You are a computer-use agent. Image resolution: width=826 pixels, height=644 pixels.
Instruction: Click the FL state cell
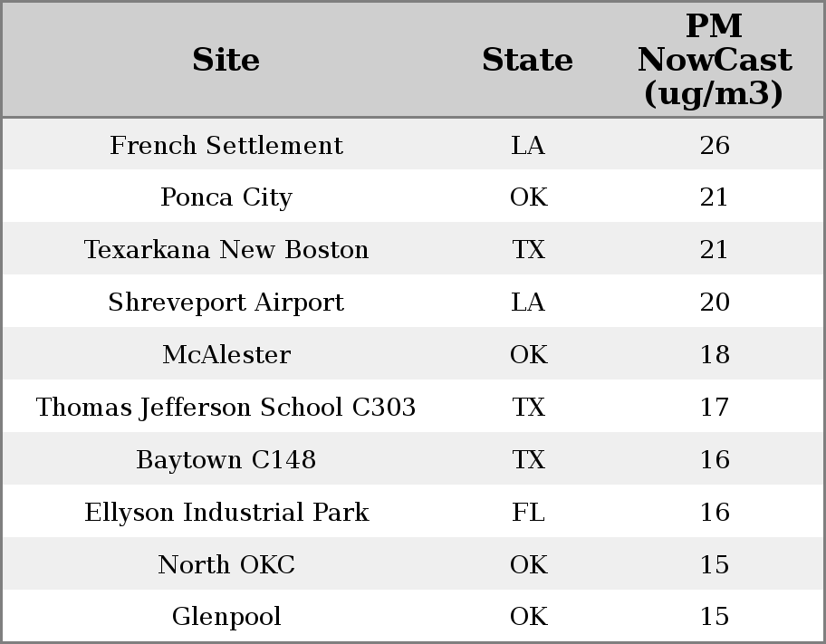click(528, 513)
